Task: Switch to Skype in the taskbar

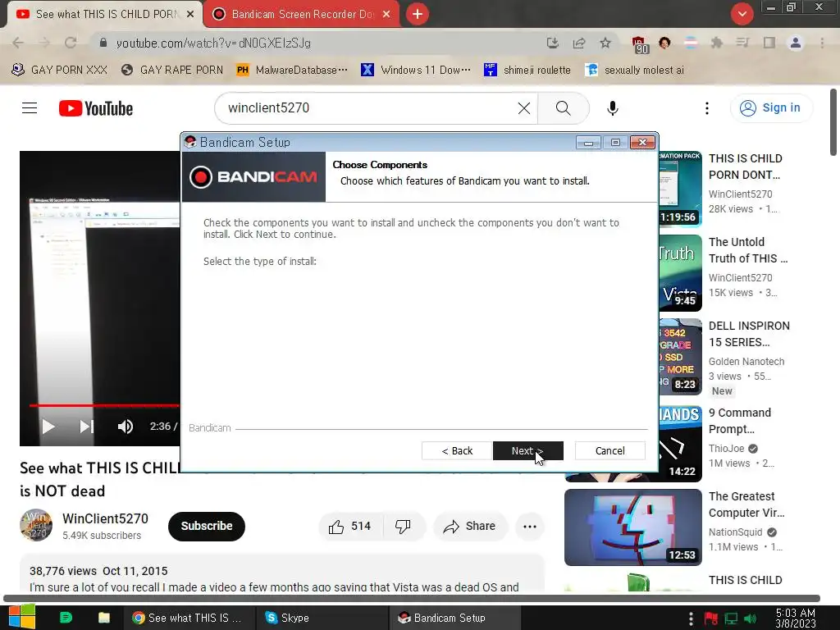Action: coord(321,618)
